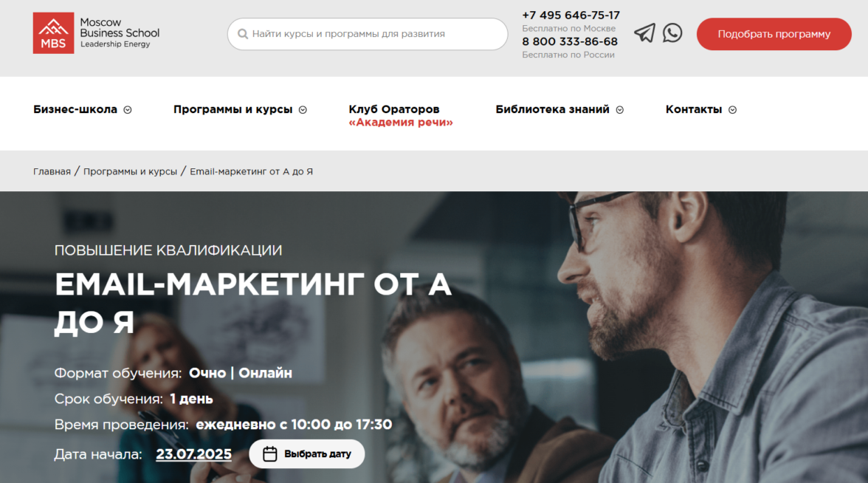The height and width of the screenshot is (483, 868).
Task: Focus the course search input field
Action: [368, 34]
